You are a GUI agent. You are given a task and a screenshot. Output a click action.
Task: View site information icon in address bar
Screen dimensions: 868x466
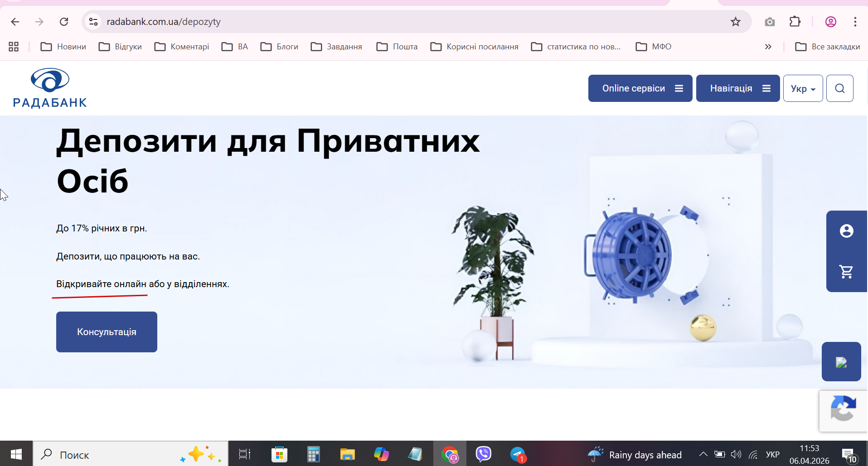coord(93,22)
